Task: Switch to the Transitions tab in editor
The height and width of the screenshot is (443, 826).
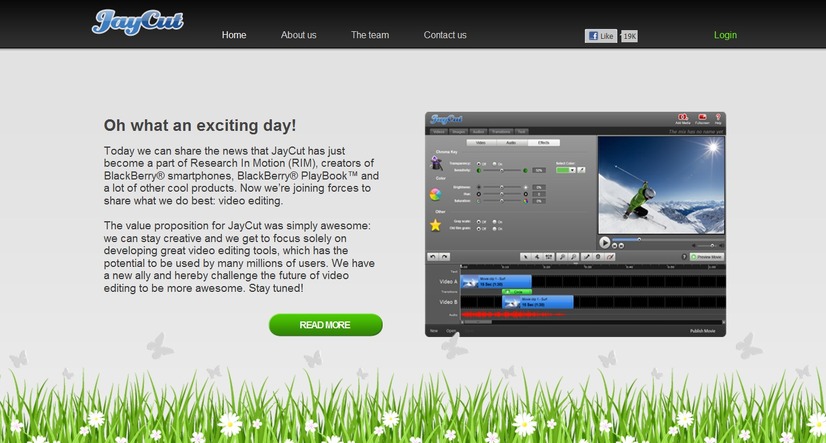Action: 501,131
